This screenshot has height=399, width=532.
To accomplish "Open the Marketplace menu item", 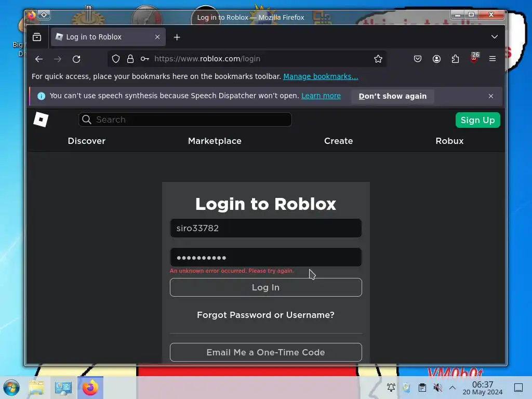I will [215, 141].
